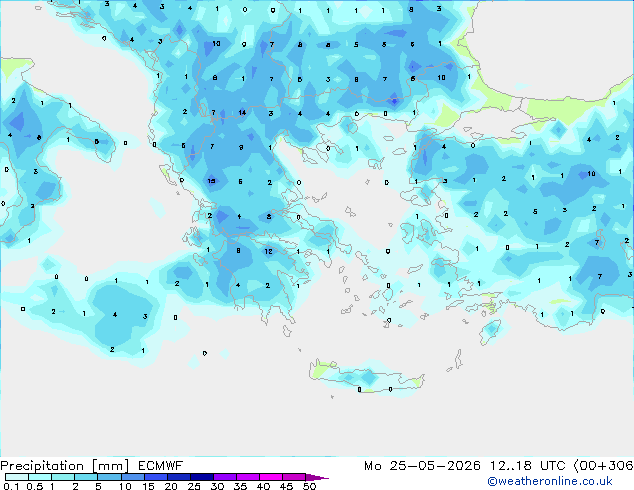This screenshot has width=634, height=490.
Task: Click the '19' precipitation value in western Greece
Action: point(211,181)
